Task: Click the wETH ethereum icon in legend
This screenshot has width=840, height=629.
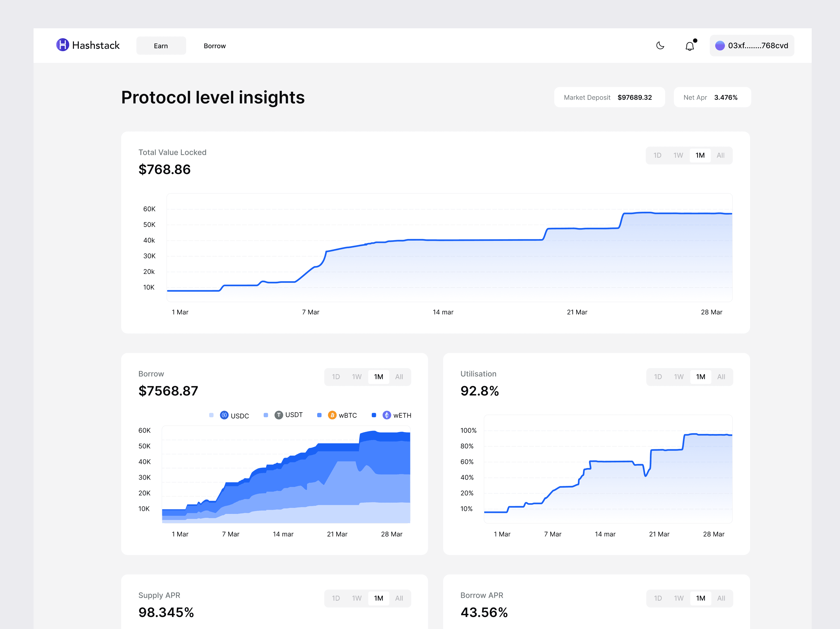Action: pos(387,415)
